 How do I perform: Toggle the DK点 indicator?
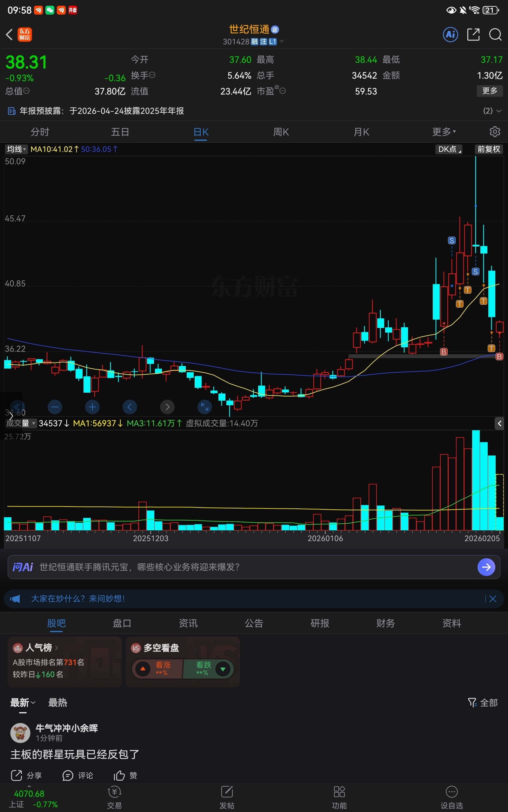click(x=449, y=149)
